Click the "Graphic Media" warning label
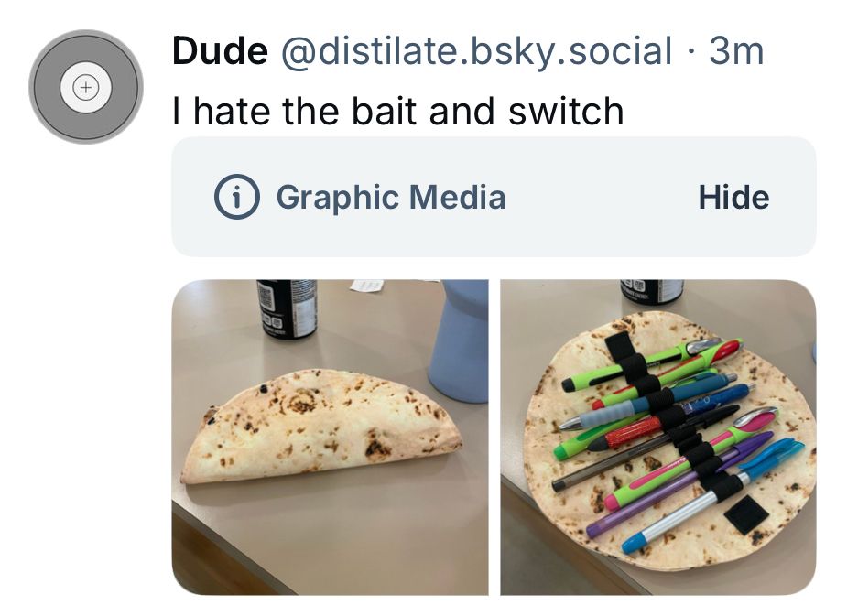This screenshot has width=858, height=616. click(x=391, y=197)
